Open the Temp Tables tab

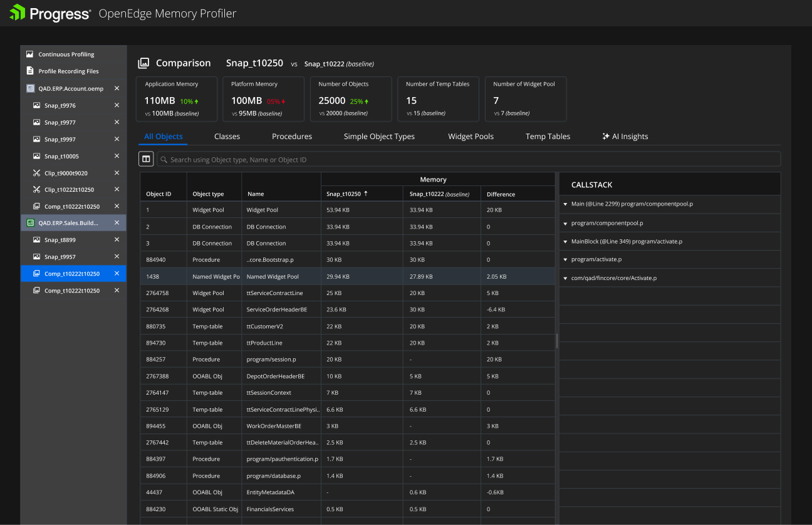(x=548, y=136)
